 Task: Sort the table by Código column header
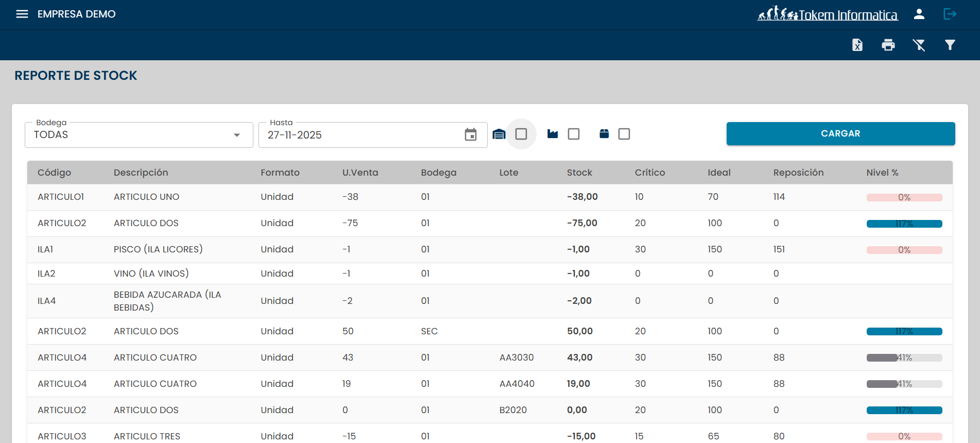click(54, 173)
